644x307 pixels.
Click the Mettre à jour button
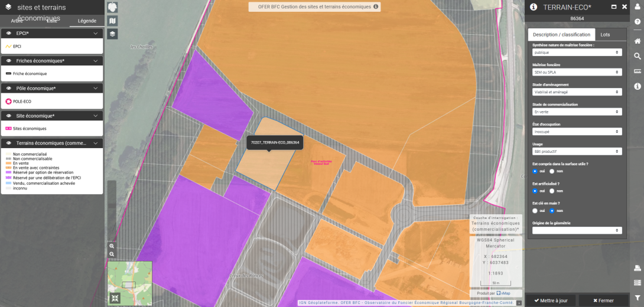[551, 301]
